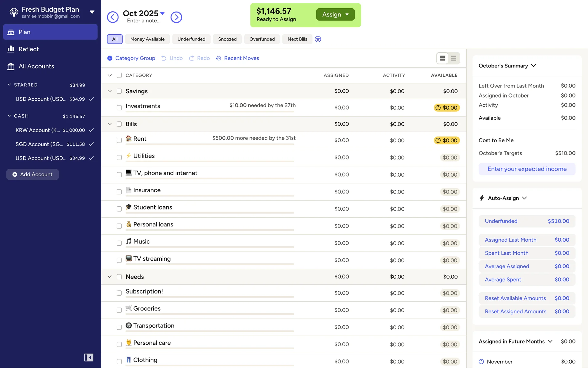This screenshot has width=588, height=368.
Task: Collapse the Bills category group
Action: tap(110, 124)
